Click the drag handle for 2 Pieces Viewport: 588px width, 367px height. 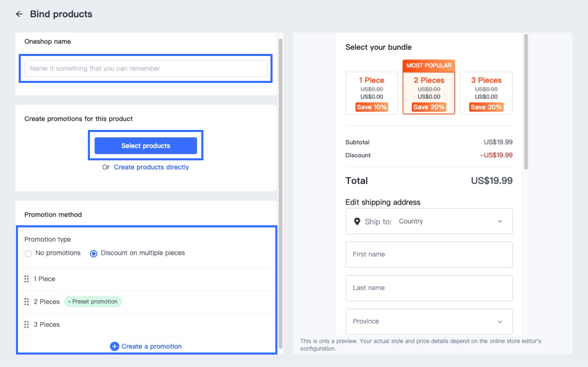(27, 302)
